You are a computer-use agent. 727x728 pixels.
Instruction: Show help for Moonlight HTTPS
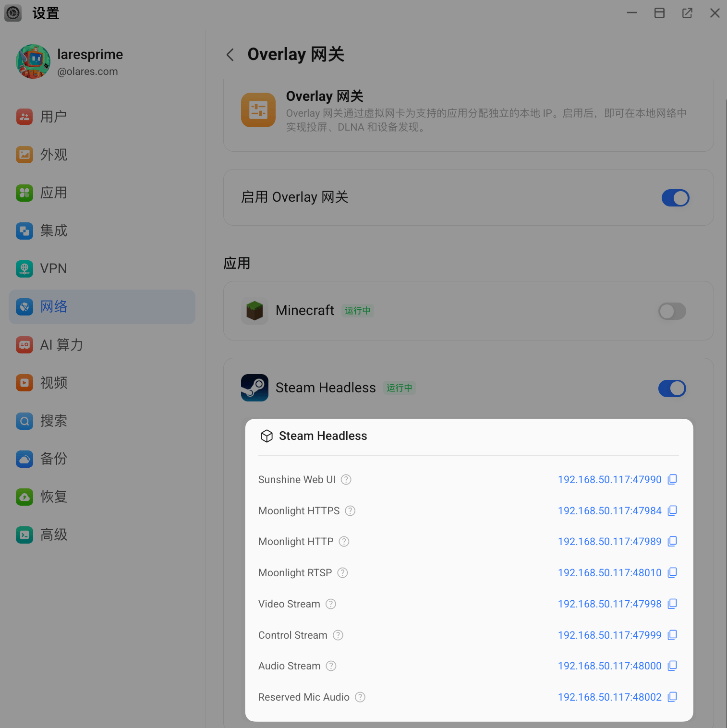pyautogui.click(x=351, y=511)
